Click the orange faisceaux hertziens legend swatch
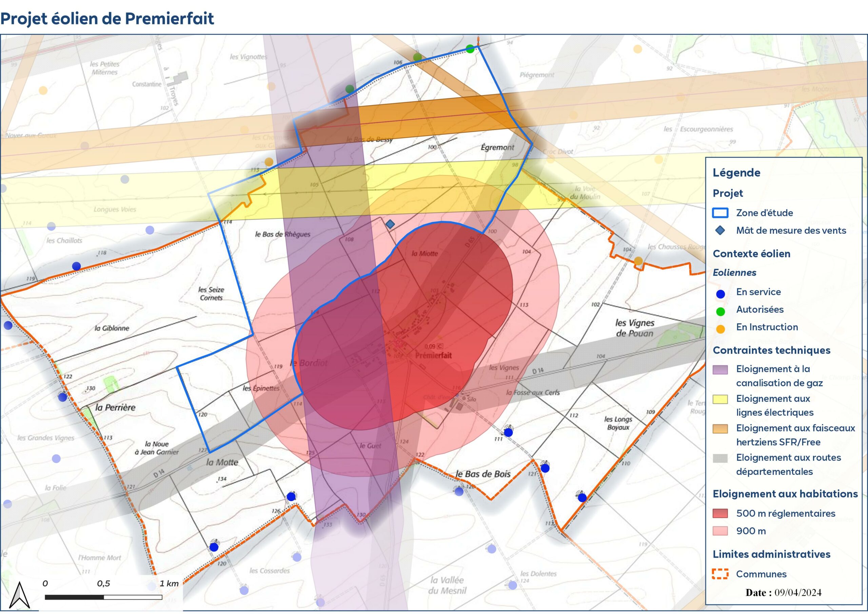The image size is (868, 614). coord(720,429)
